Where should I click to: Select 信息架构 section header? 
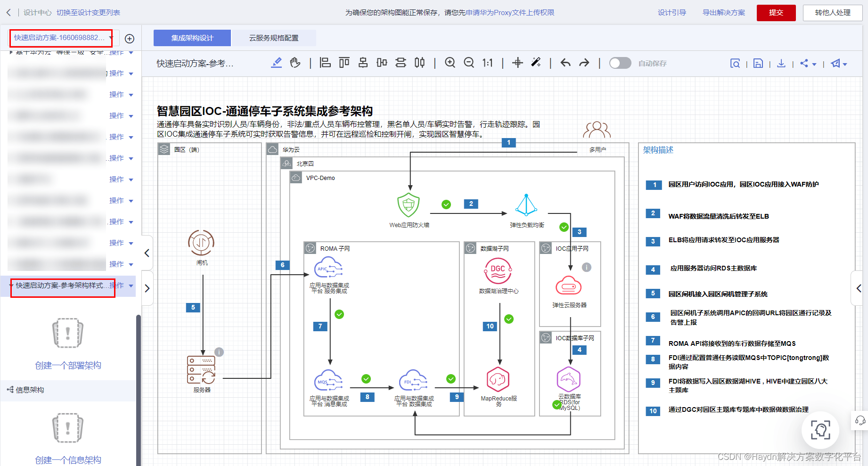click(x=68, y=390)
